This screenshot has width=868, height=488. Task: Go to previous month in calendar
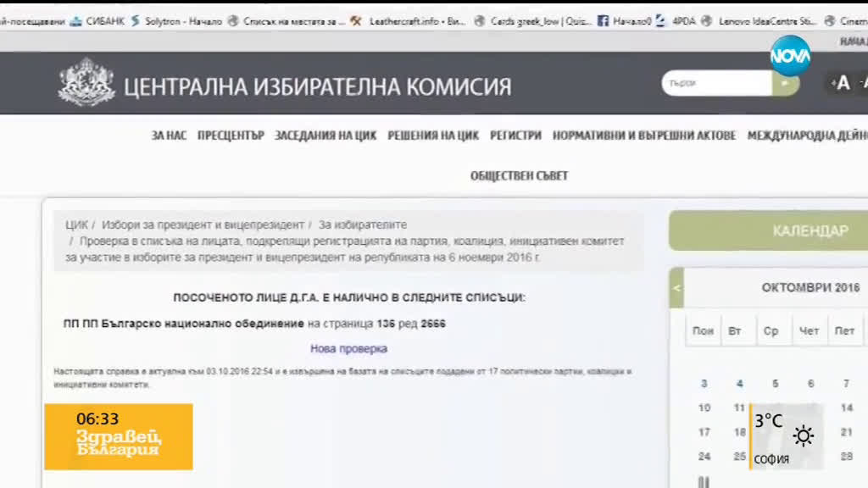point(676,288)
